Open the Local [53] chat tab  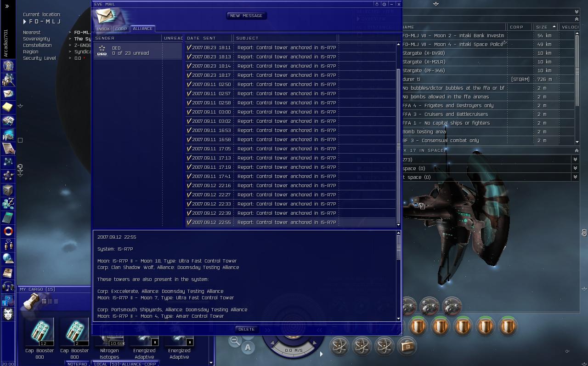125,364
